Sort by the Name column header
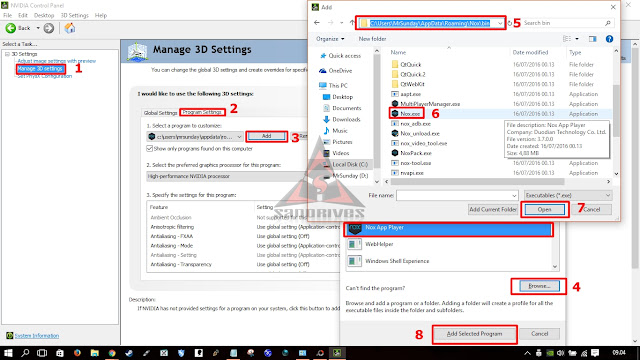Viewport: 640px width, 360px height. (x=398, y=52)
